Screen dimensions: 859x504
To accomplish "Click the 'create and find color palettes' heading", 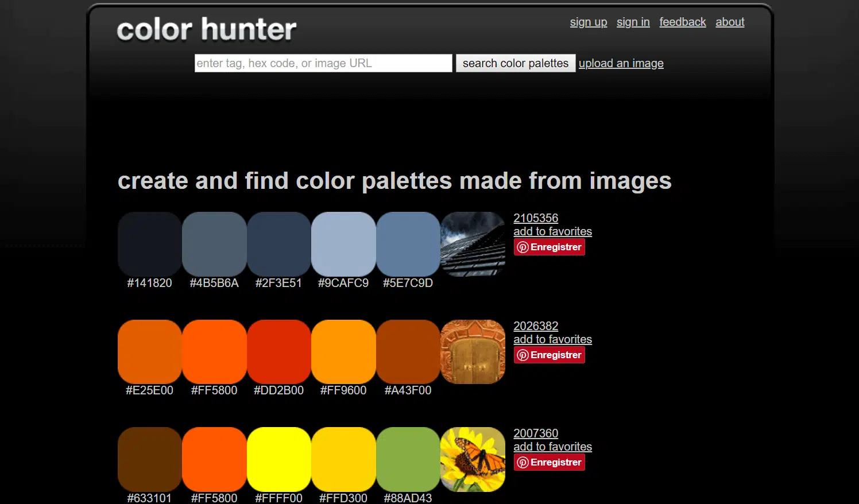I will click(394, 181).
